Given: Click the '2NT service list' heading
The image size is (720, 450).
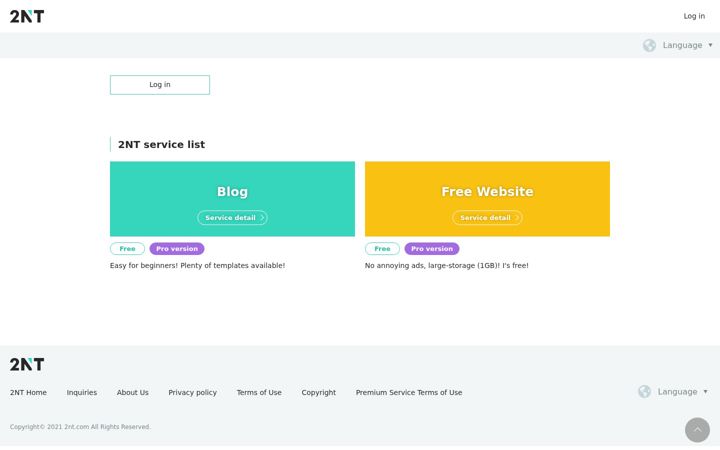Looking at the screenshot, I should tap(161, 145).
